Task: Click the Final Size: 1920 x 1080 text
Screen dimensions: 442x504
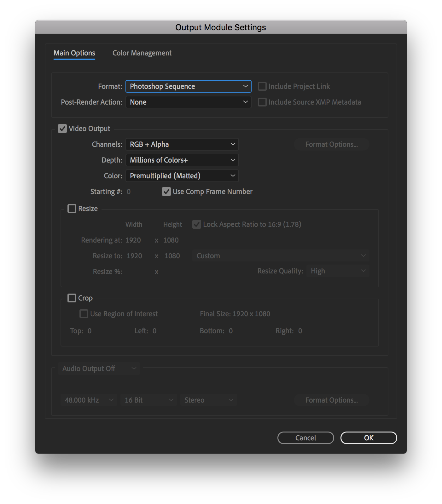Action: pyautogui.click(x=235, y=314)
